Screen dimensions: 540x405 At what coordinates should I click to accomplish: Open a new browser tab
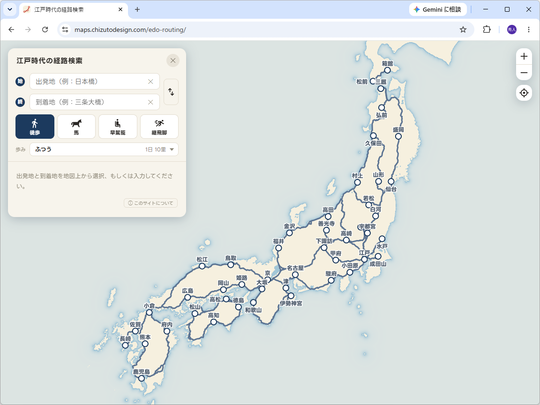[137, 10]
